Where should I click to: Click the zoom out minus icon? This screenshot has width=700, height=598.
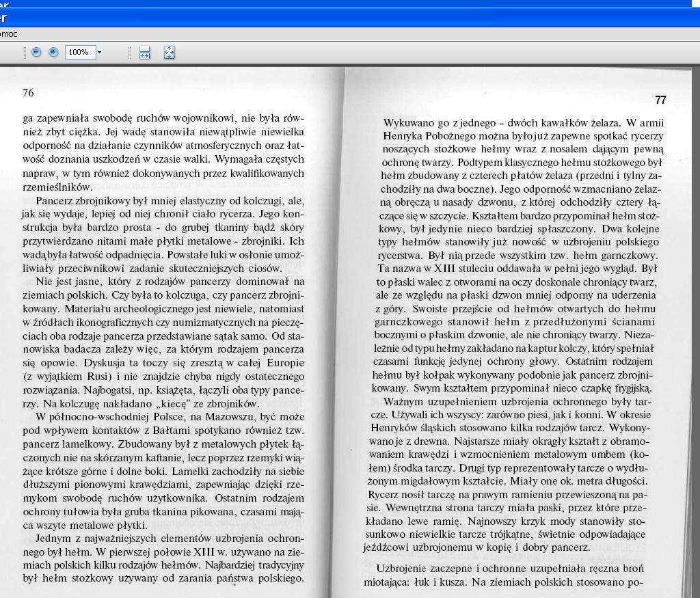point(37,52)
